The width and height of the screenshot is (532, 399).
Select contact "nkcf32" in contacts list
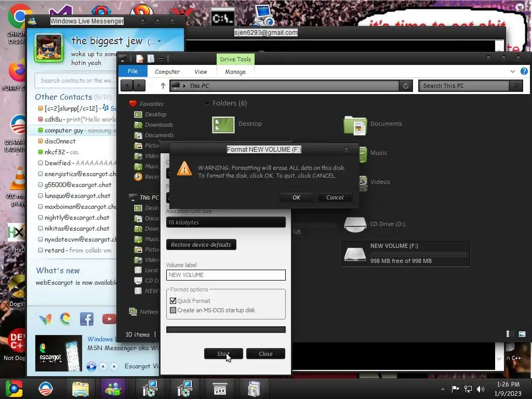click(73, 152)
